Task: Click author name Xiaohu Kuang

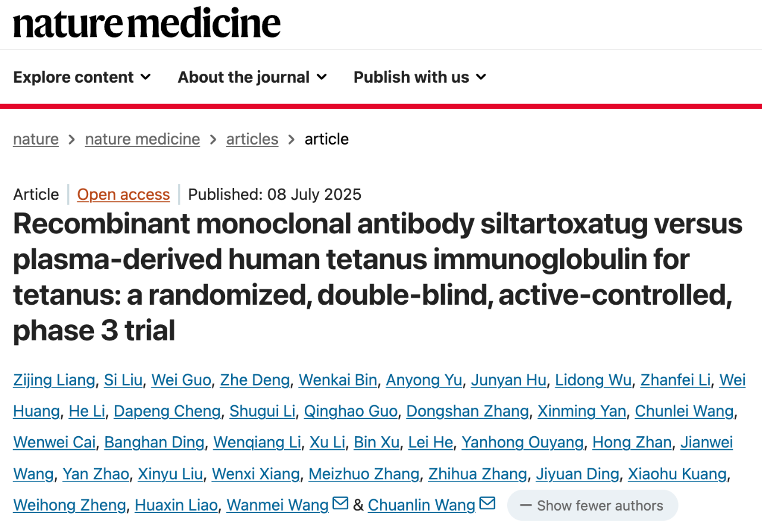Action: tap(678, 474)
